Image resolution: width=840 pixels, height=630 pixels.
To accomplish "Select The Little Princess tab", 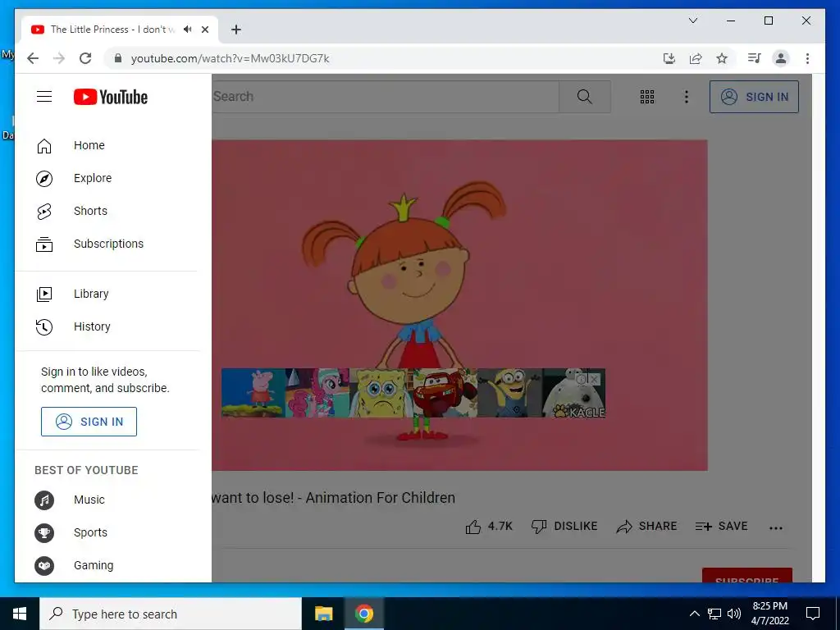I will click(119, 30).
